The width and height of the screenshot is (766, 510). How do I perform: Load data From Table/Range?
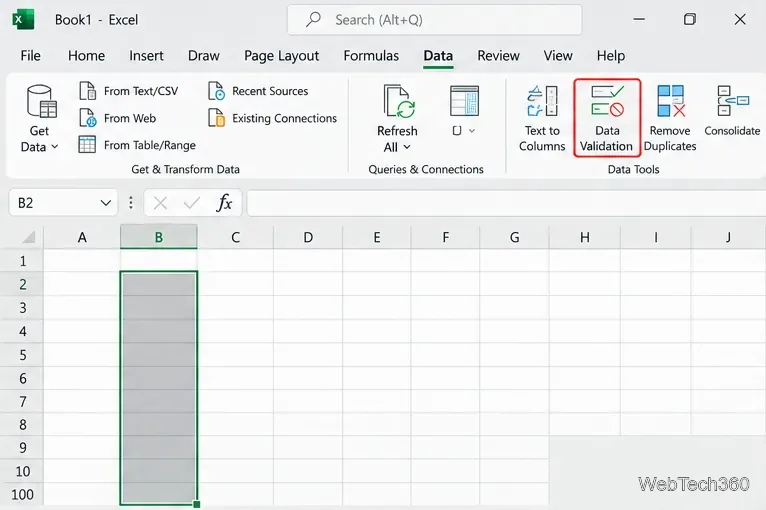point(137,145)
